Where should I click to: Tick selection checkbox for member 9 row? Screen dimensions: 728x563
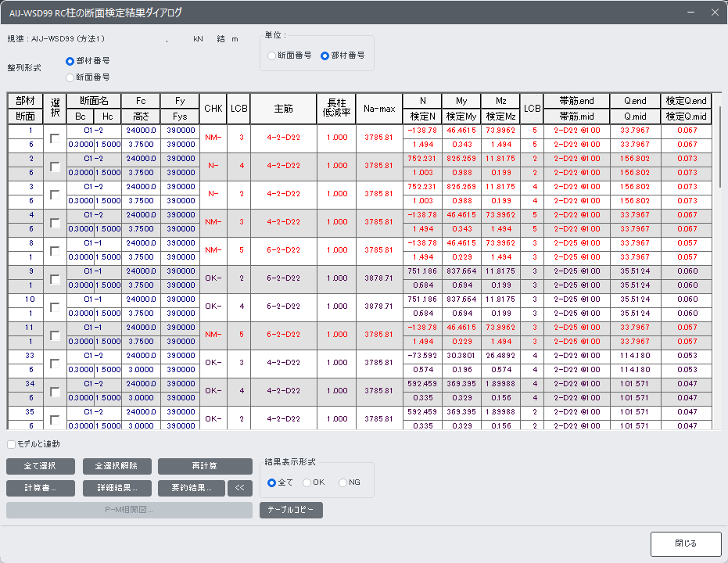[x=55, y=279]
